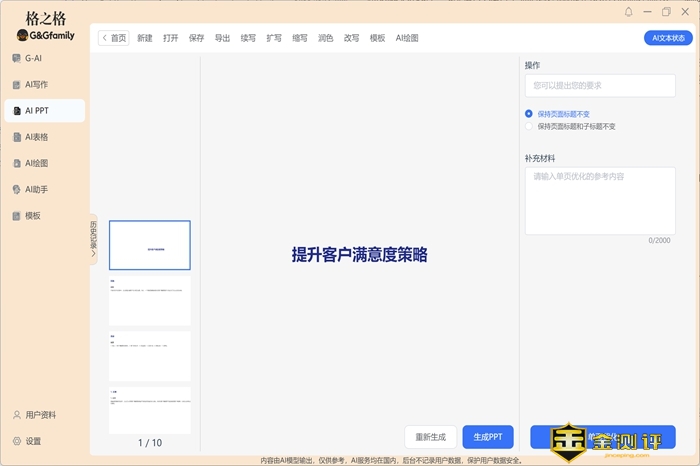Click the 生成PPT button
The height and width of the screenshot is (466, 700).
[488, 437]
